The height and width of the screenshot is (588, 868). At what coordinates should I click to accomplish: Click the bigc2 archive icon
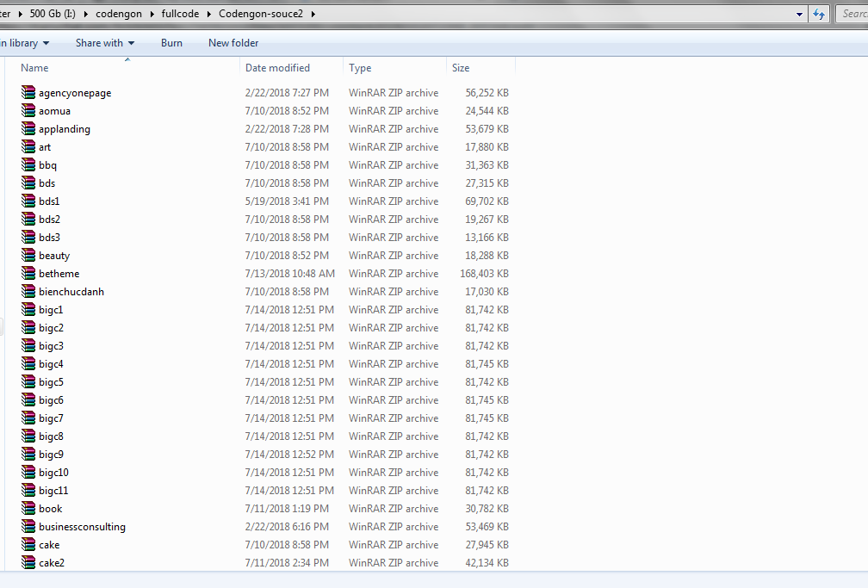click(28, 328)
